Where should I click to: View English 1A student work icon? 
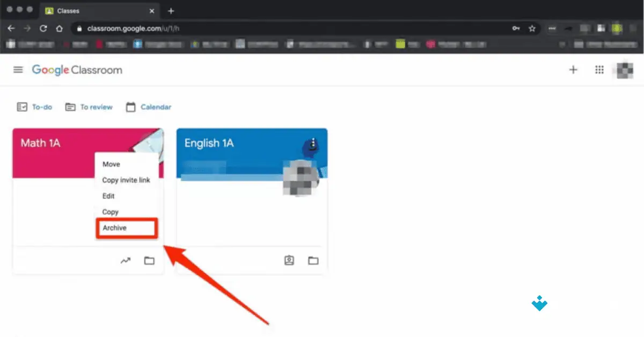pos(289,261)
